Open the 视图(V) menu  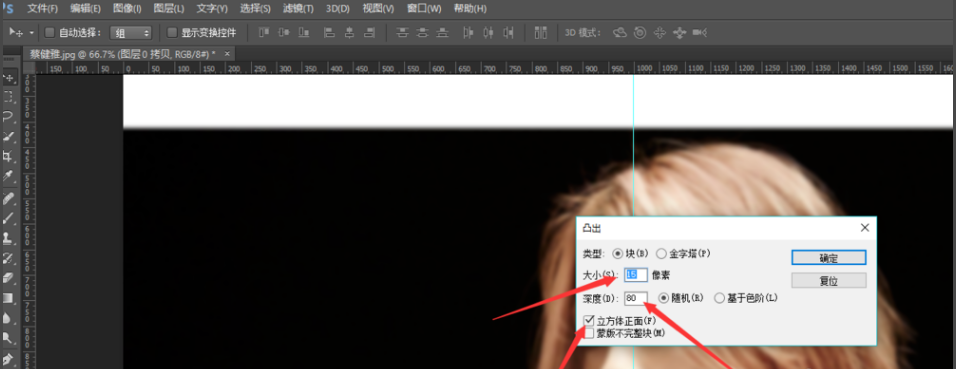click(x=377, y=9)
